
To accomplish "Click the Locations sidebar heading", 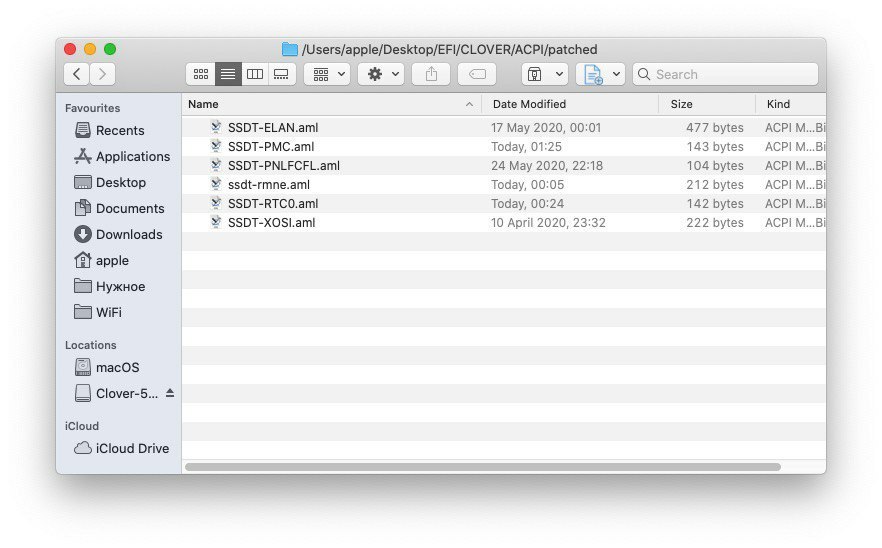I will tap(91, 345).
